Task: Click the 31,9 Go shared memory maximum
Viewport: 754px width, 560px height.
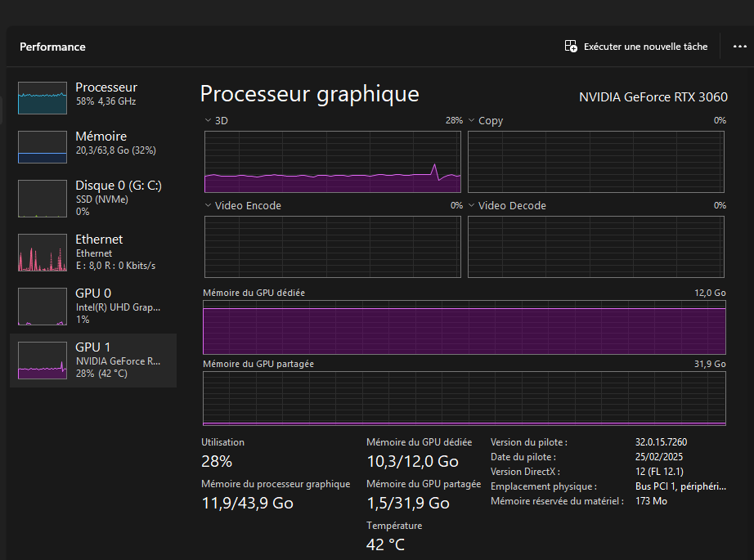Action: 710,364
